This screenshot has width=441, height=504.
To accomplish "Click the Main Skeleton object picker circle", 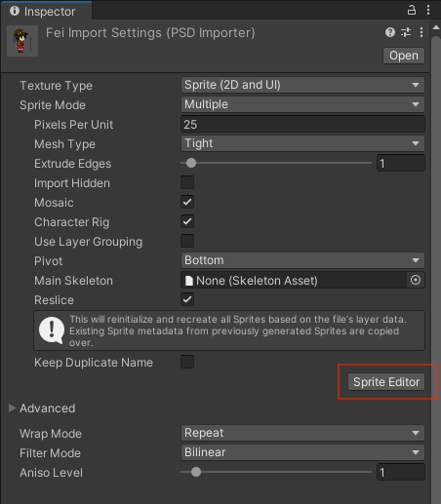I will [416, 280].
